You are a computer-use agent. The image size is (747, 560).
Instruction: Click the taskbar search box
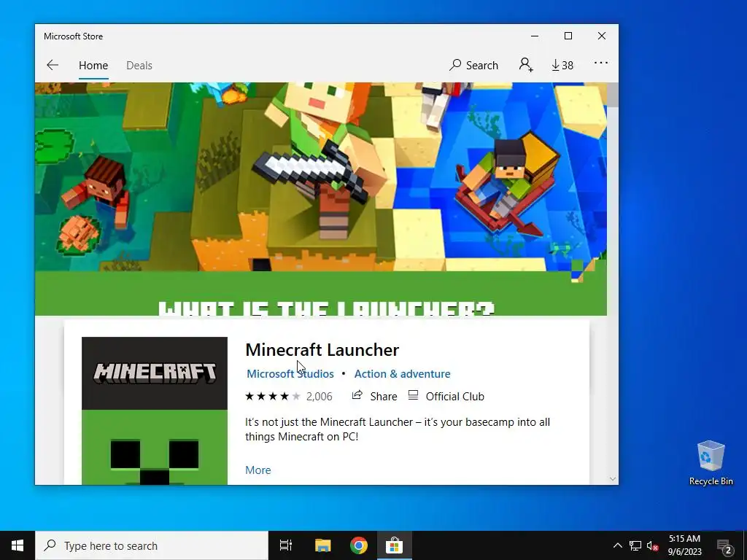[x=152, y=545]
